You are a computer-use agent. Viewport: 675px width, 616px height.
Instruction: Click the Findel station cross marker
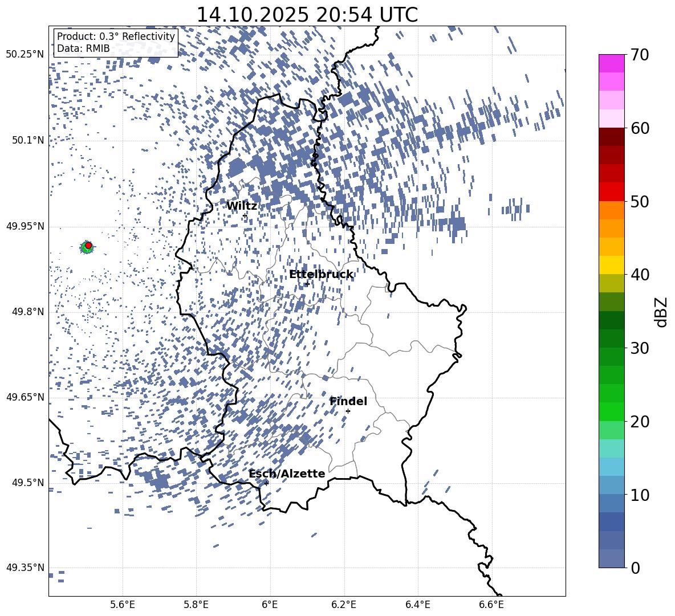(x=348, y=411)
